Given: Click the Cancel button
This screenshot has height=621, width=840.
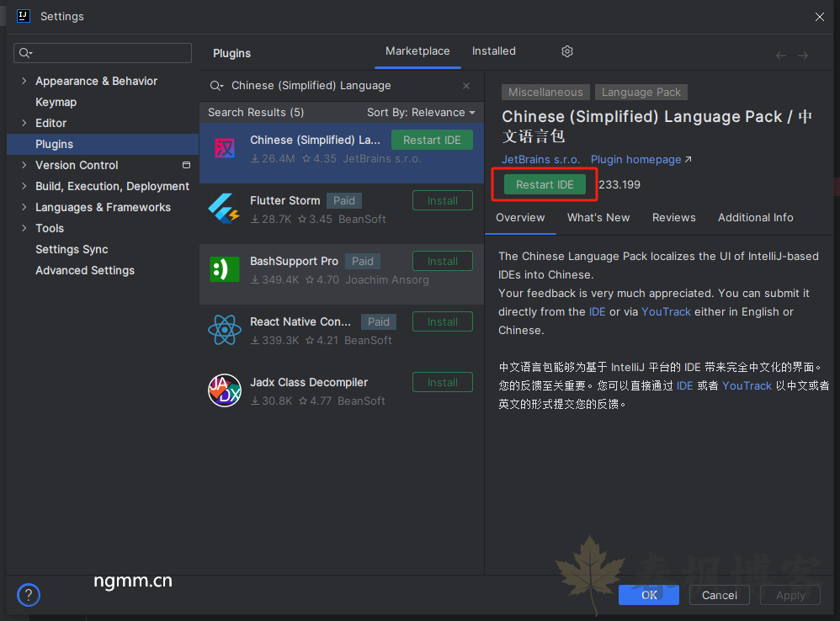Looking at the screenshot, I should [x=720, y=595].
